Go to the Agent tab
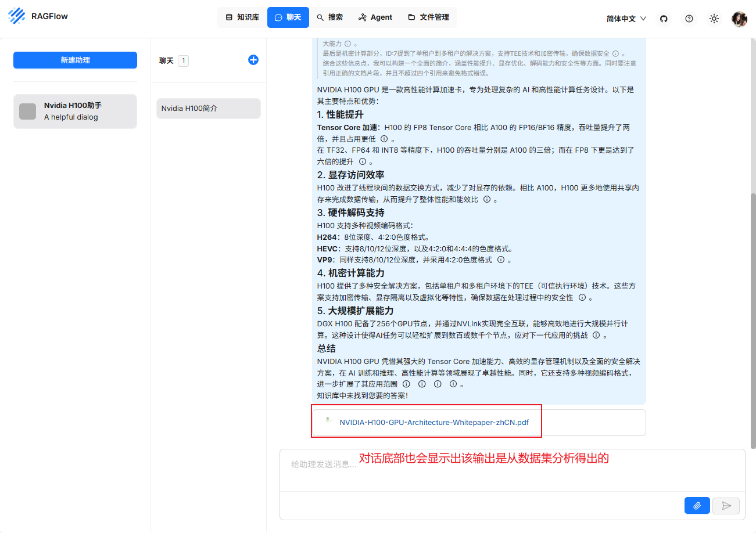Image resolution: width=756 pixels, height=533 pixels. [x=375, y=17]
